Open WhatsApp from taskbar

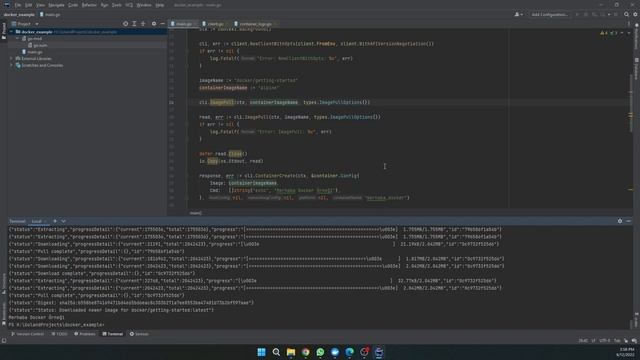pyautogui.click(x=320, y=352)
